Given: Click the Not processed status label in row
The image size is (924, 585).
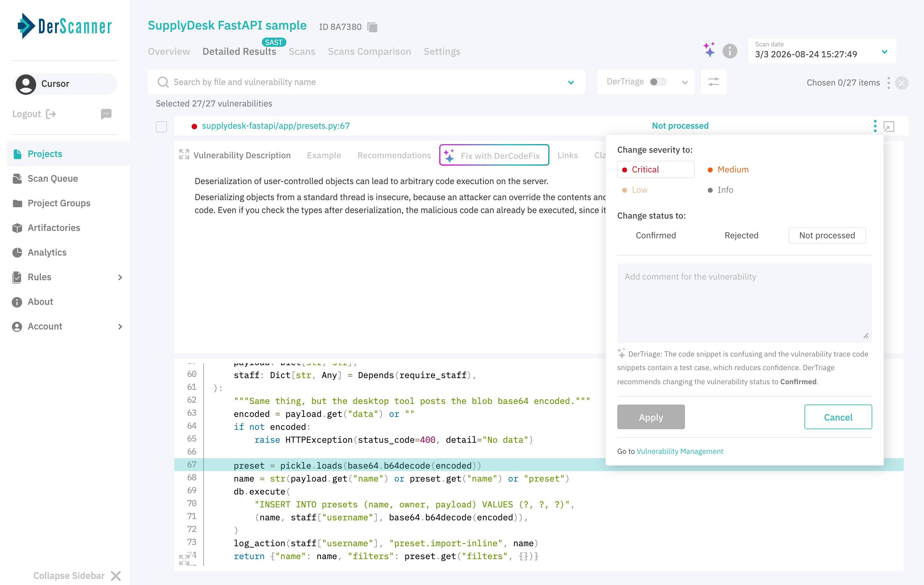Looking at the screenshot, I should pyautogui.click(x=680, y=126).
